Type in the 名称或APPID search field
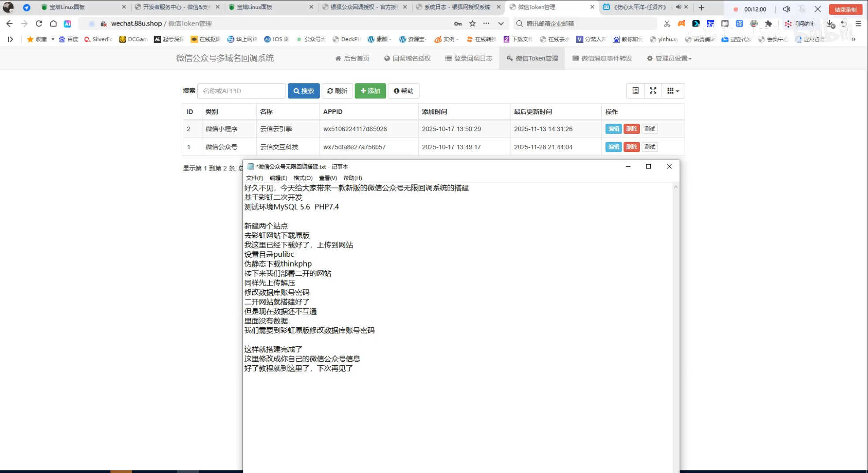 coord(242,91)
